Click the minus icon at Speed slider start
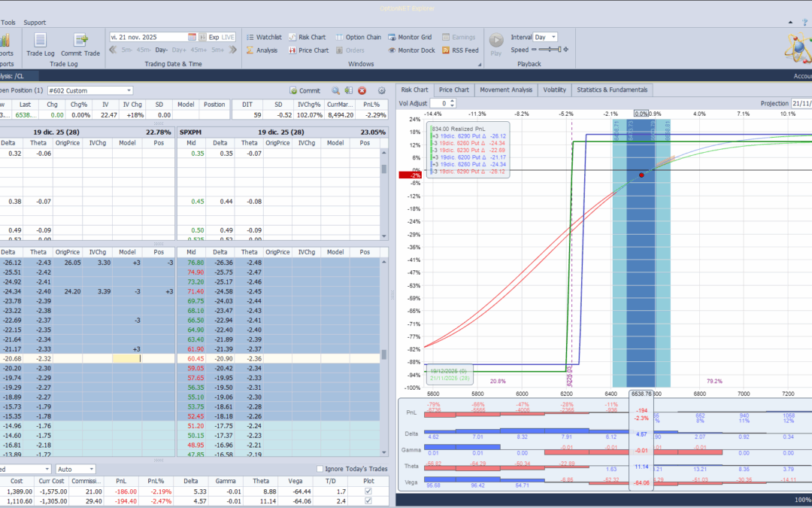This screenshot has width=812, height=508. [x=534, y=50]
